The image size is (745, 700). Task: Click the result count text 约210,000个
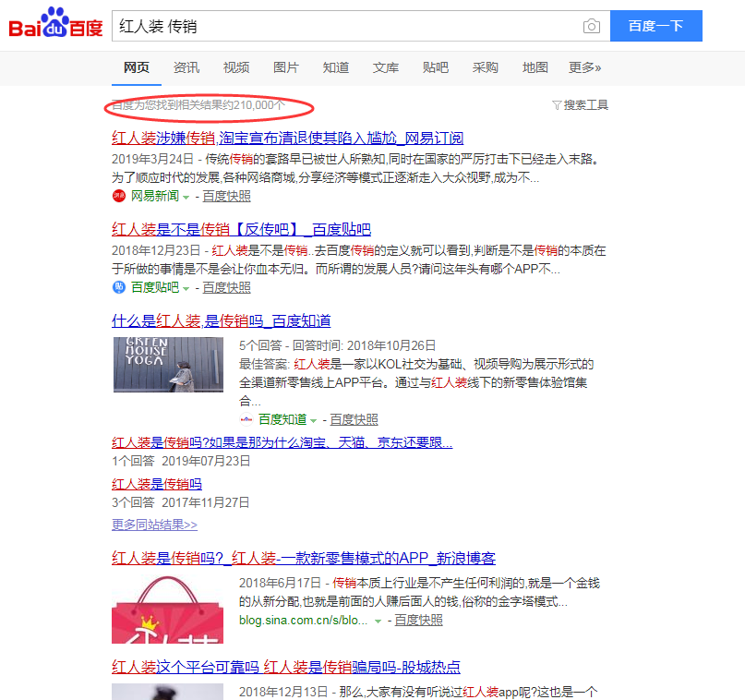click(256, 105)
